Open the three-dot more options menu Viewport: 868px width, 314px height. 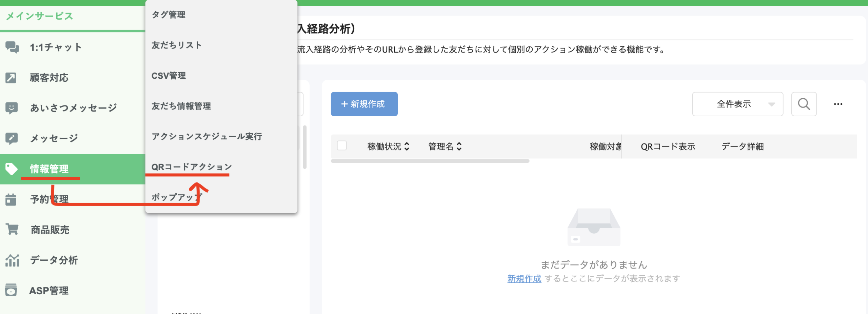point(838,104)
